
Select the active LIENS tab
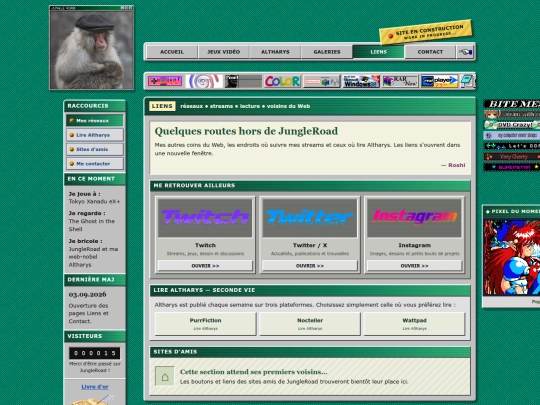pyautogui.click(x=378, y=52)
